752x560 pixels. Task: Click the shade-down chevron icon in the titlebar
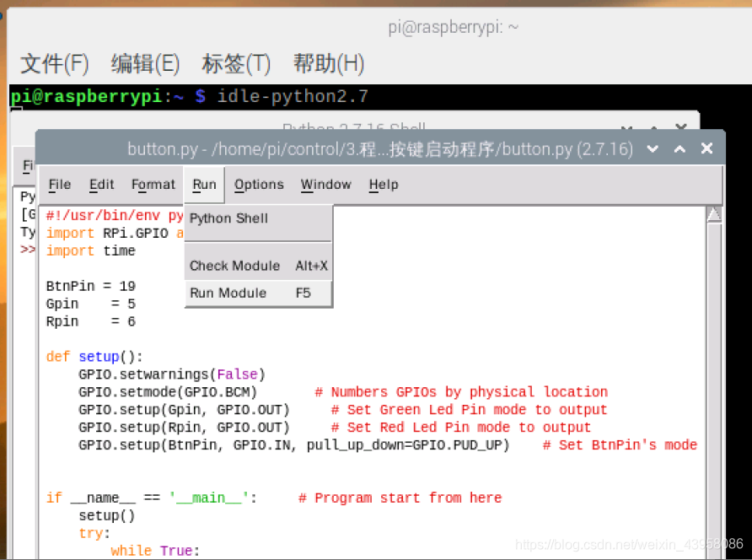coord(653,148)
